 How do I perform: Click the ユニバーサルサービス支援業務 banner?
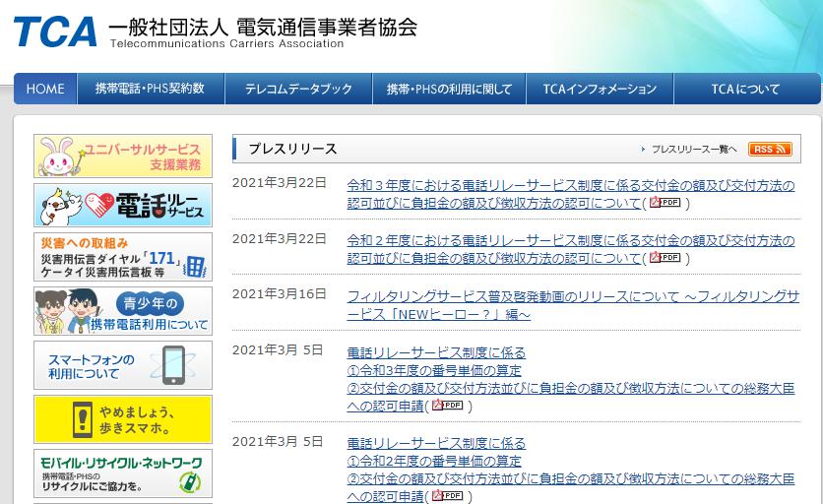(x=123, y=156)
